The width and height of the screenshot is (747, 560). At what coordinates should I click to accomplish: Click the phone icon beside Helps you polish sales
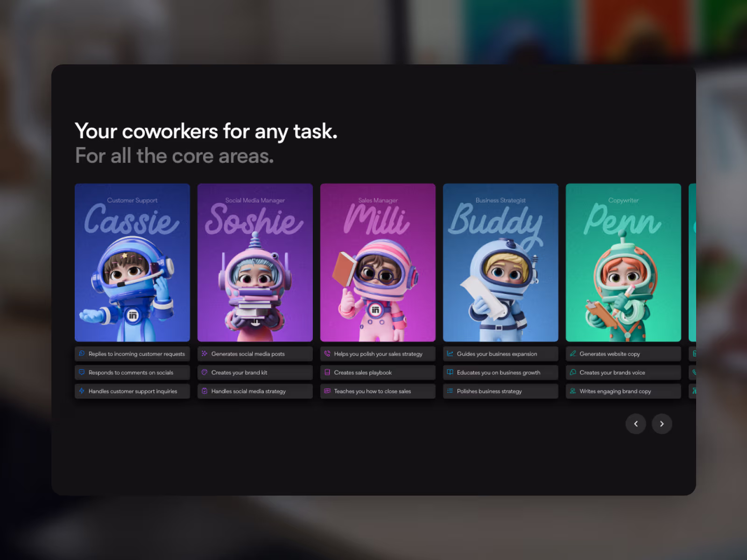pos(327,354)
